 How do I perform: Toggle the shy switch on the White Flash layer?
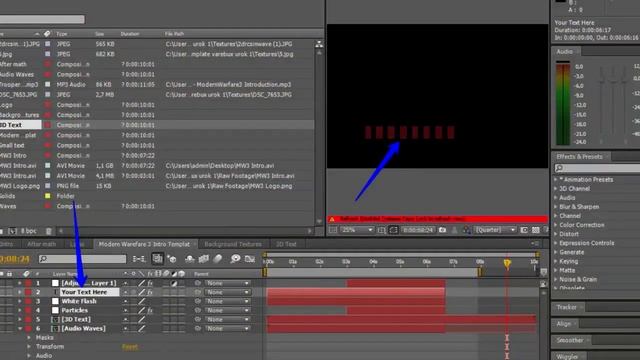tap(125, 301)
